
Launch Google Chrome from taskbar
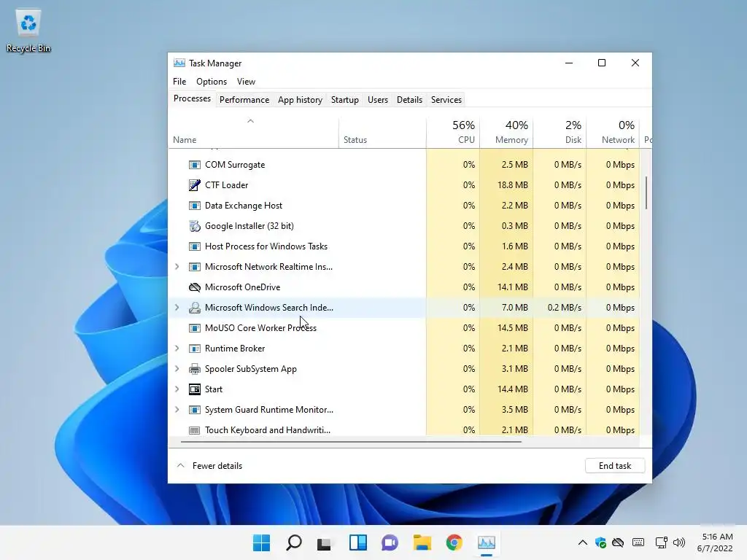click(x=454, y=542)
